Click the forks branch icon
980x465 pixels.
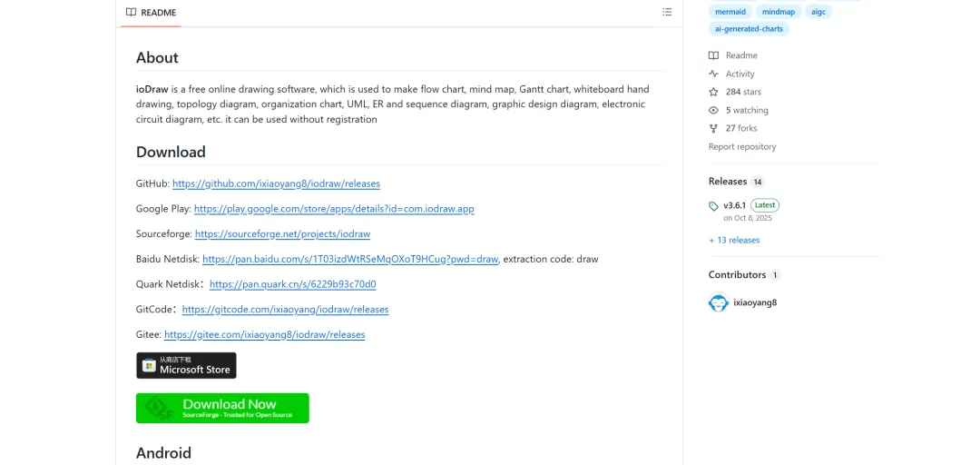pos(714,128)
